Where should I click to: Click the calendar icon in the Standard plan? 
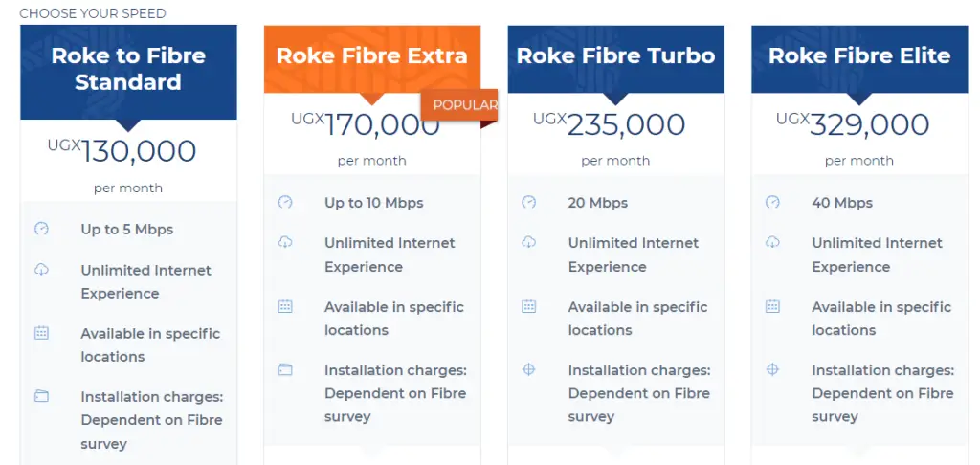click(x=41, y=333)
